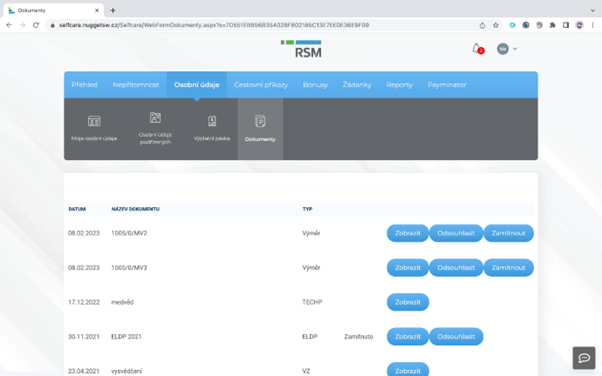Open Moje osobní údaje section icon
Viewport: 602px width, 376px height.
pos(94,121)
